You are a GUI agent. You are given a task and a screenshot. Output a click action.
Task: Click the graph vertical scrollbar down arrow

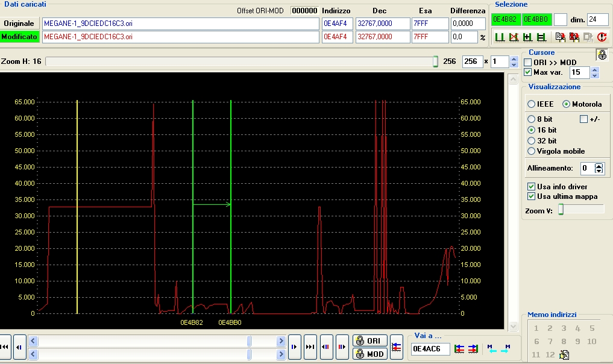tap(514, 326)
